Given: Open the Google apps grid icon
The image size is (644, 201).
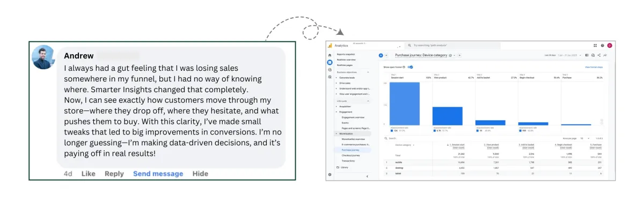Looking at the screenshot, I should 595,46.
